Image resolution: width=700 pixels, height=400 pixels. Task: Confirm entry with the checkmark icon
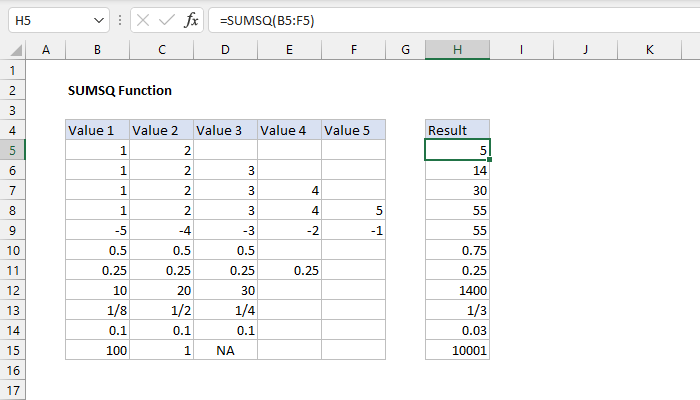click(167, 21)
